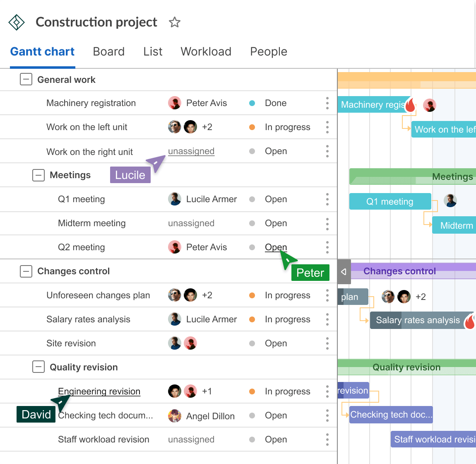Image resolution: width=476 pixels, height=464 pixels.
Task: Click the assignee avatar beside Q1 meeting bar
Action: coord(450,201)
